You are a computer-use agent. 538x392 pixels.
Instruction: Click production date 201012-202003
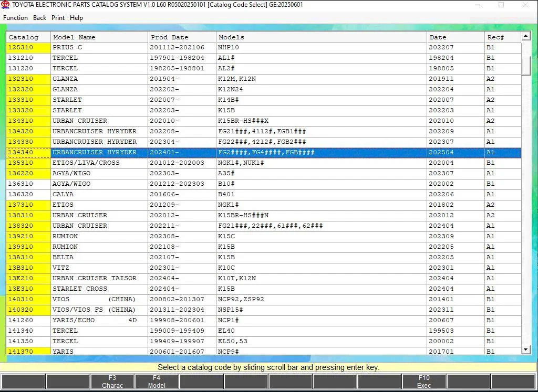coord(182,163)
